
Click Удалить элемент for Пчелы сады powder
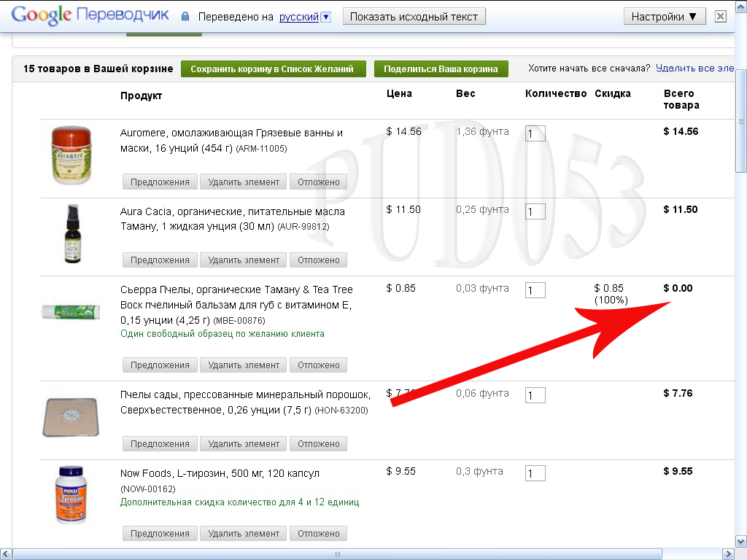click(244, 443)
